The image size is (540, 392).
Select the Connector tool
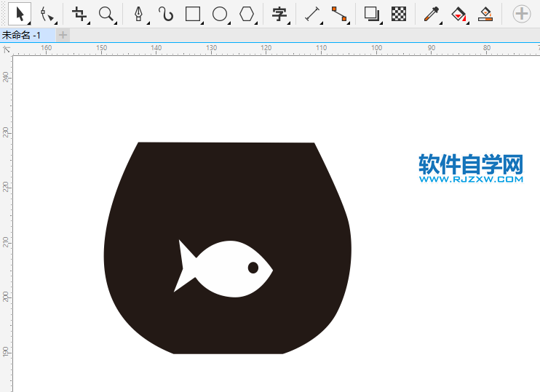340,14
